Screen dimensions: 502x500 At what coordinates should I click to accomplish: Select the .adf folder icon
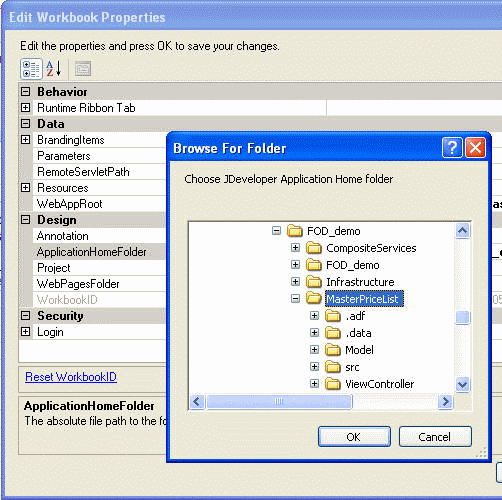333,316
